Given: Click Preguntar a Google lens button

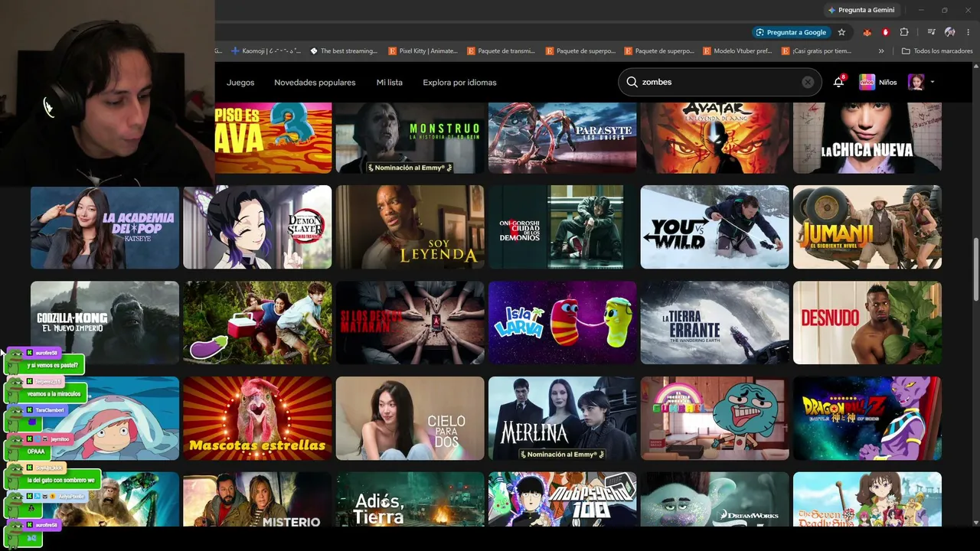Looking at the screenshot, I should pos(792,32).
